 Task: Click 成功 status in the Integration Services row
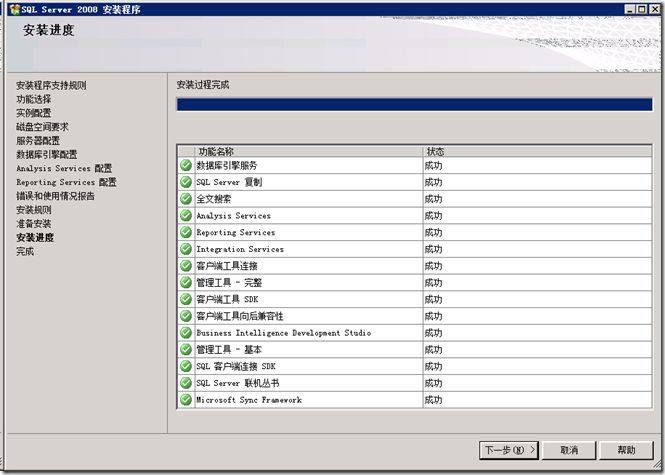pos(433,249)
